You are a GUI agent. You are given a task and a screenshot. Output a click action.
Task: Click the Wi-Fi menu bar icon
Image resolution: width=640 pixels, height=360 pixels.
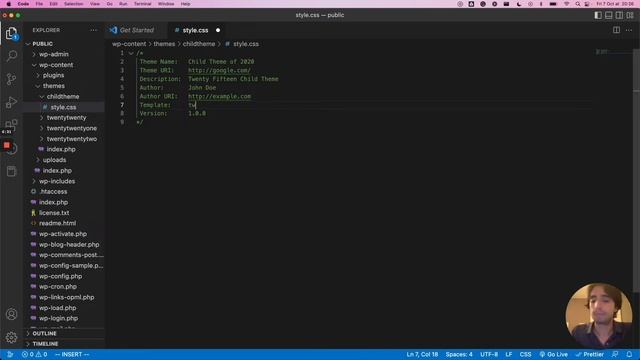pos(566,4)
